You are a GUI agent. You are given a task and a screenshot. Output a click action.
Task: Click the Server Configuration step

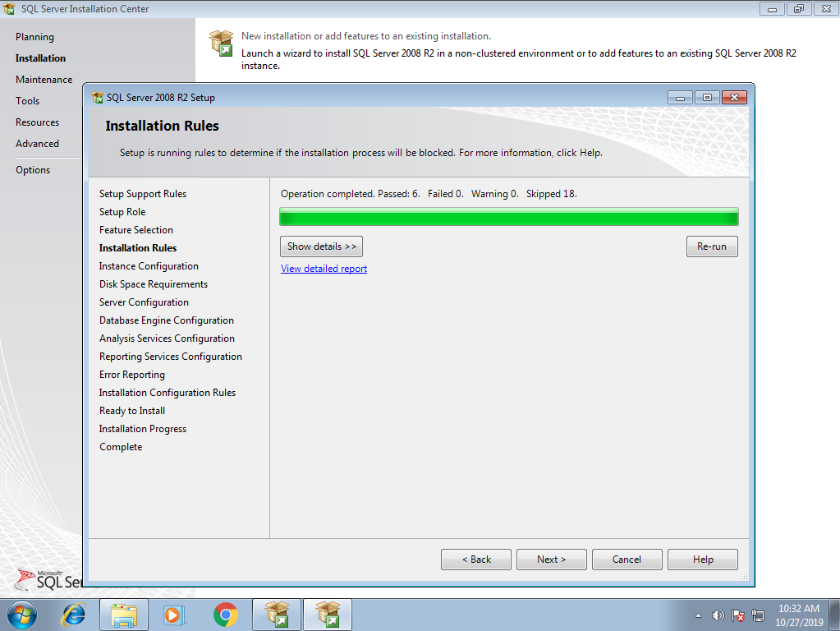(144, 302)
